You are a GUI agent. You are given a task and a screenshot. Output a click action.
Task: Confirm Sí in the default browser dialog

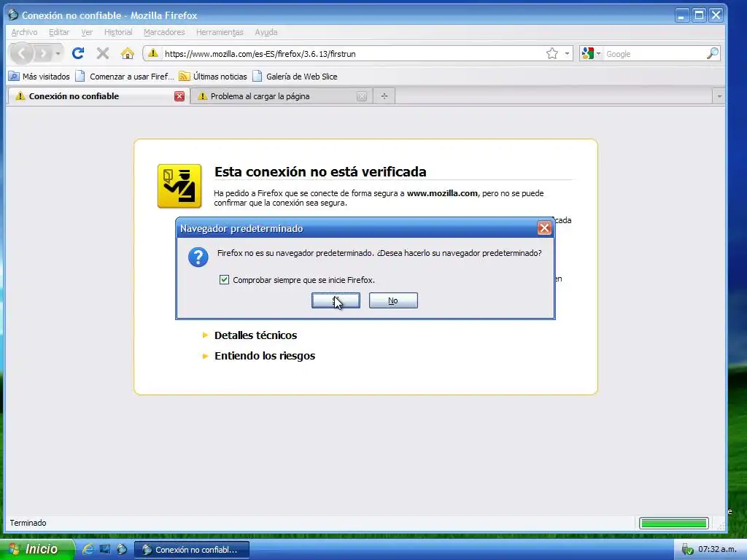[x=336, y=300]
